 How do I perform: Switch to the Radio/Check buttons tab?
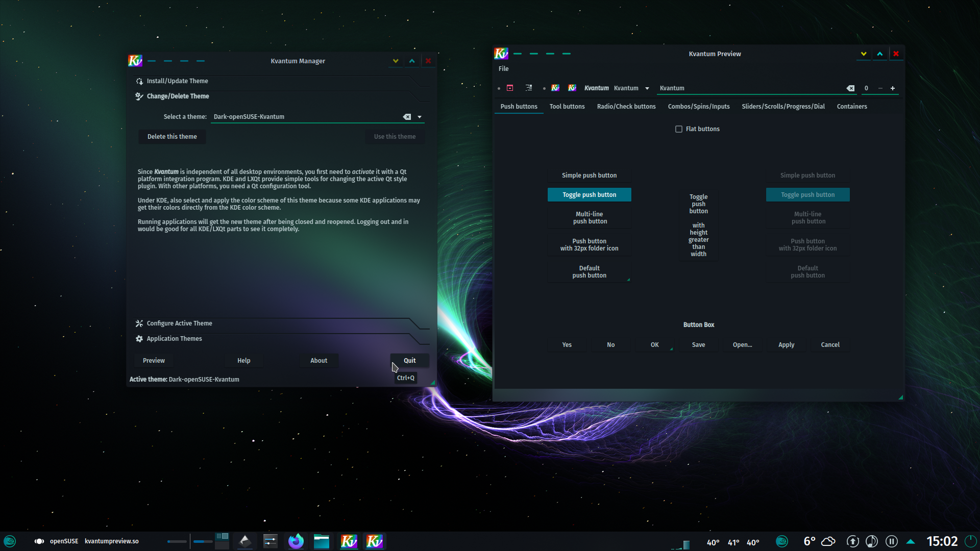pos(626,107)
